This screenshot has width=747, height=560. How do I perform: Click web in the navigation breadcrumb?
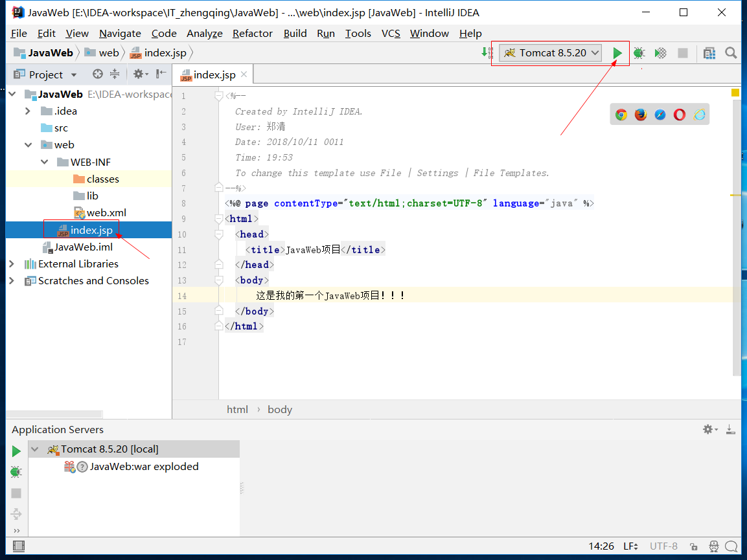coord(102,53)
